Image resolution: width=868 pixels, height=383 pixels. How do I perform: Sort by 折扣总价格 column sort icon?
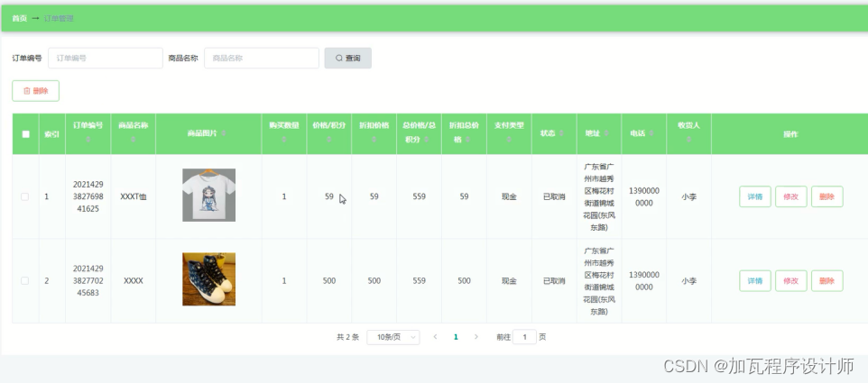tap(467, 140)
